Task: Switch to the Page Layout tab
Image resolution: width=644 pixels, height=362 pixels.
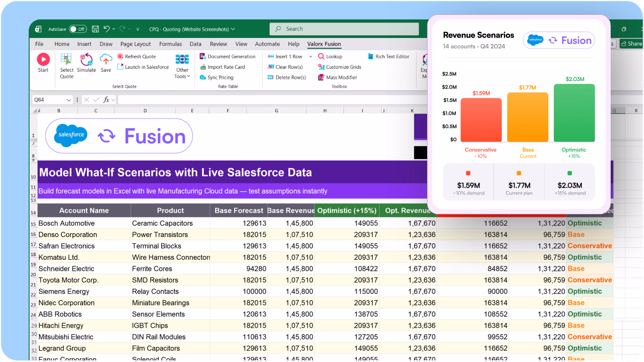Action: click(x=135, y=44)
